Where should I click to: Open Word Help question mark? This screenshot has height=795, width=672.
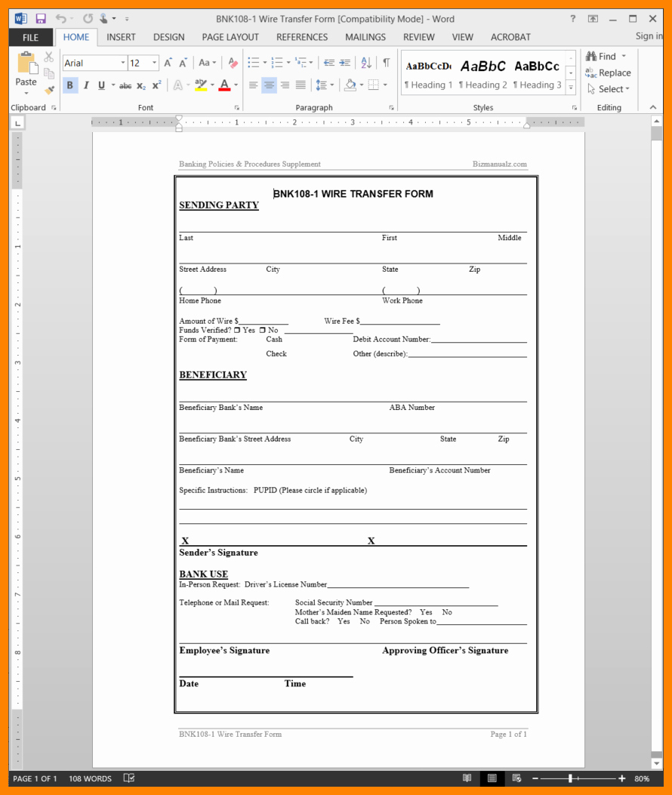coord(572,19)
